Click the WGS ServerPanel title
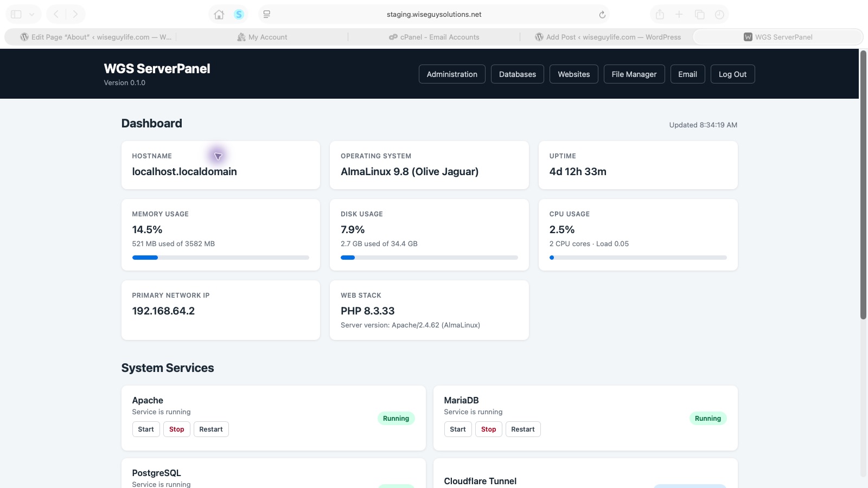The image size is (868, 488). coord(157,69)
